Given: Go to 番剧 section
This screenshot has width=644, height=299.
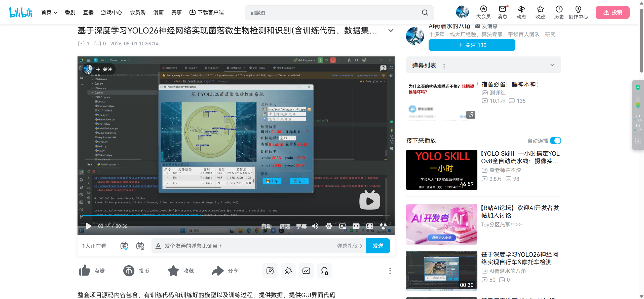Looking at the screenshot, I should pos(70,12).
